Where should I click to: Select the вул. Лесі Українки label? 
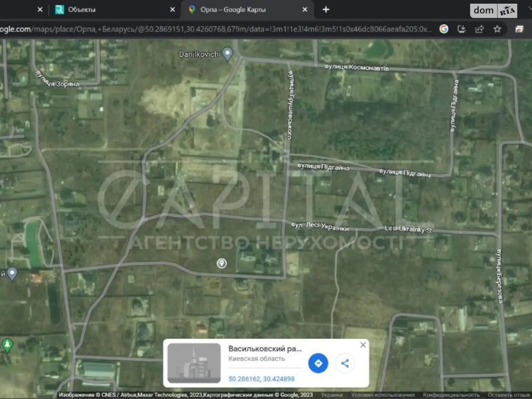tap(320, 226)
